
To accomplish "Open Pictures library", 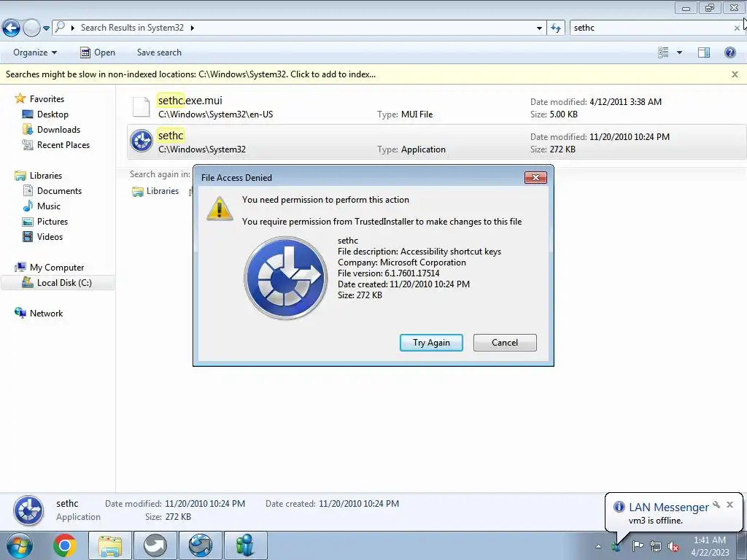I will (53, 222).
